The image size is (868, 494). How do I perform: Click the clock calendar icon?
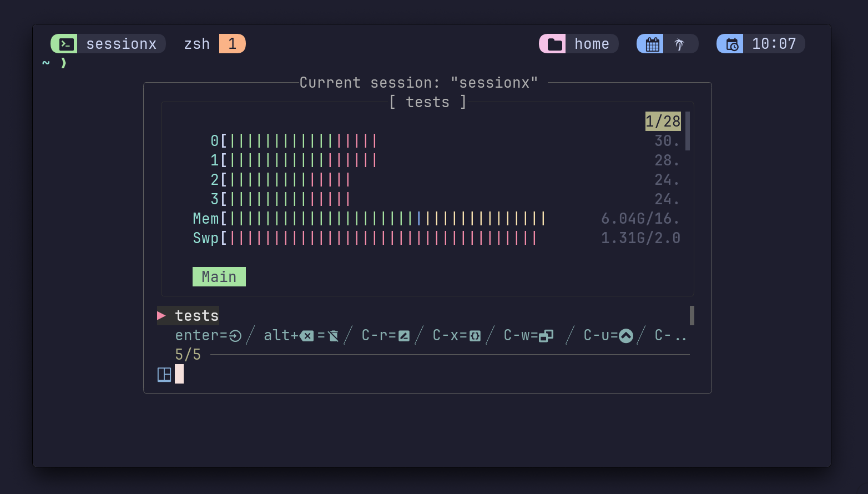(x=732, y=44)
